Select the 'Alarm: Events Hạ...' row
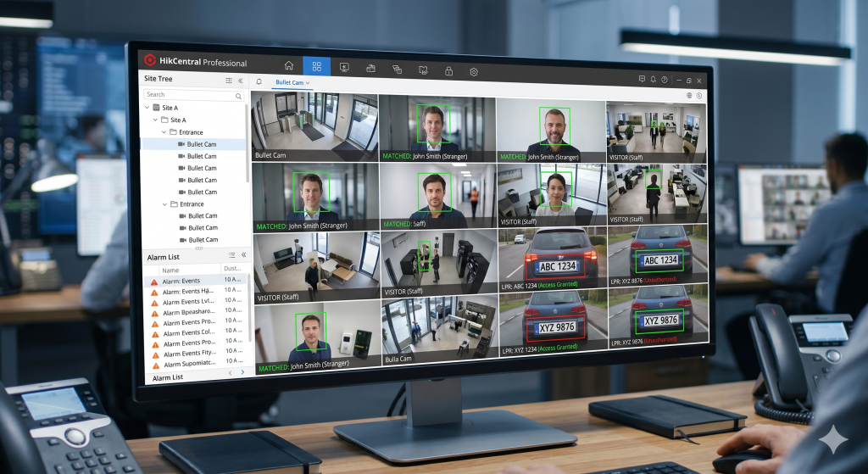 pyautogui.click(x=196, y=291)
